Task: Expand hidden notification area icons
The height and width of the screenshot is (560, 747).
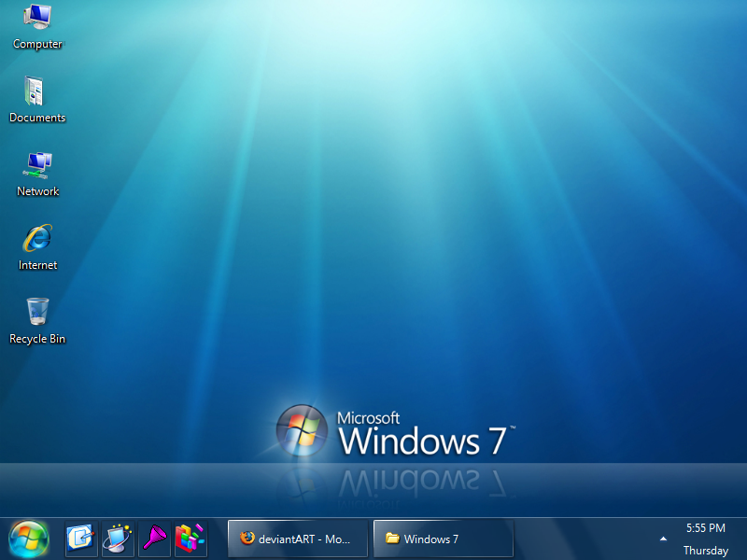Action: 663,539
